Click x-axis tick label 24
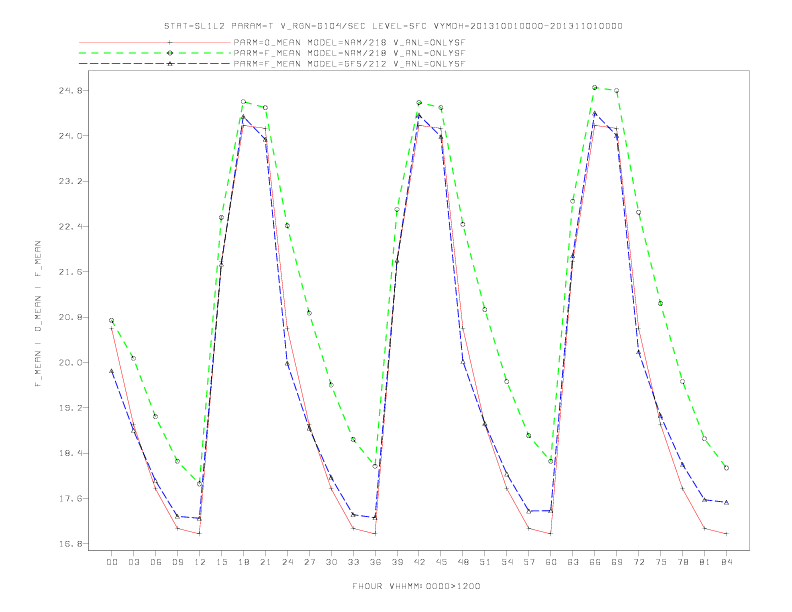The image size is (792, 612). [x=287, y=562]
